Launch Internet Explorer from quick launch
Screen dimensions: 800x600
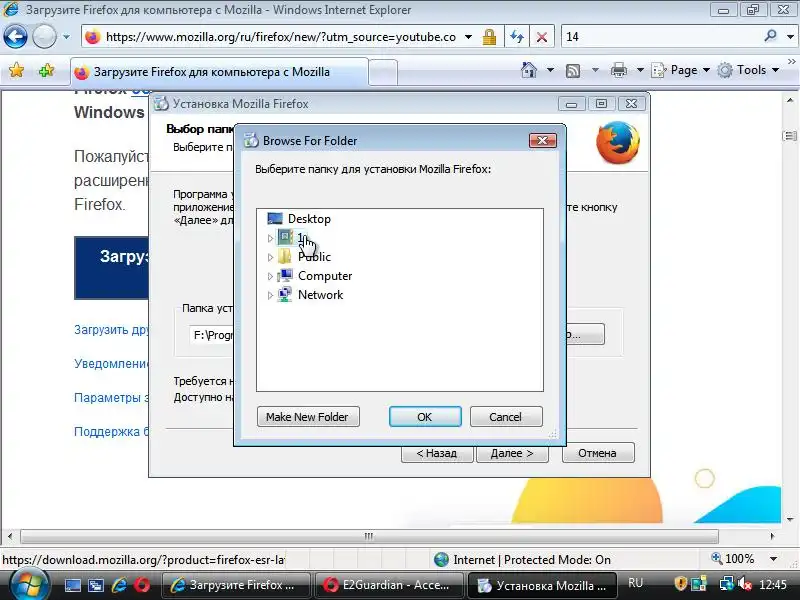(119, 585)
